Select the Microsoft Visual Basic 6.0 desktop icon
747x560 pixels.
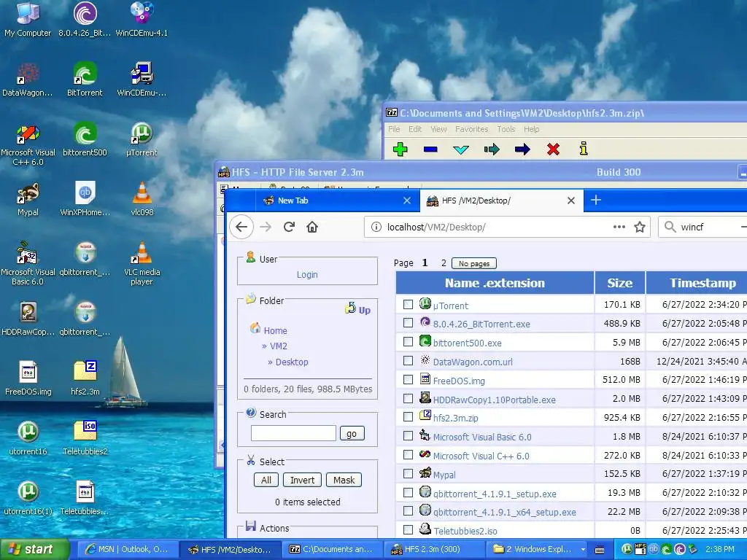click(x=28, y=263)
